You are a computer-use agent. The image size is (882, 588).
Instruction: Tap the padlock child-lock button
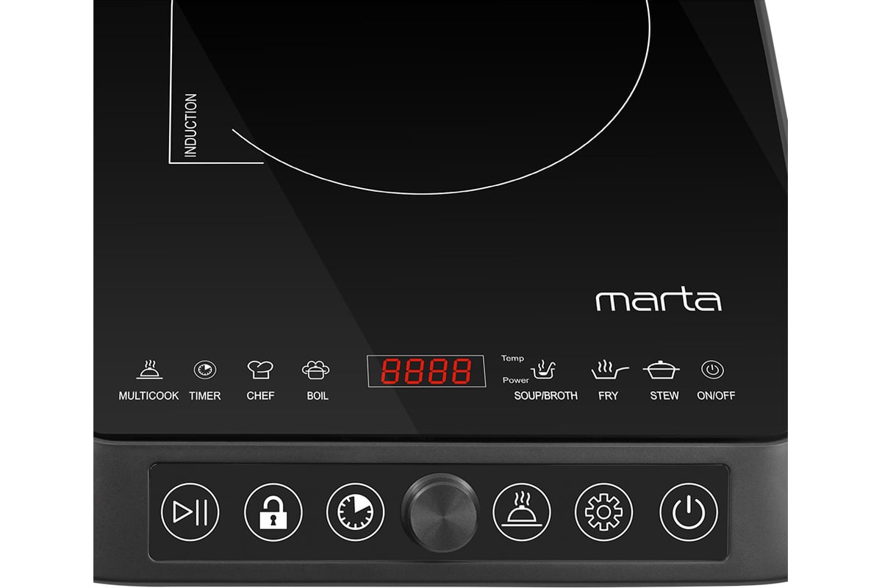273,512
